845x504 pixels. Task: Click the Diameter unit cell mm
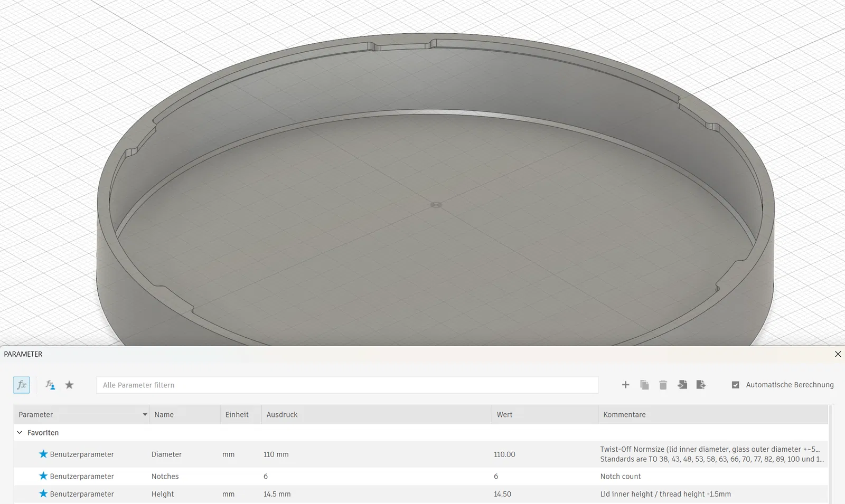228,454
